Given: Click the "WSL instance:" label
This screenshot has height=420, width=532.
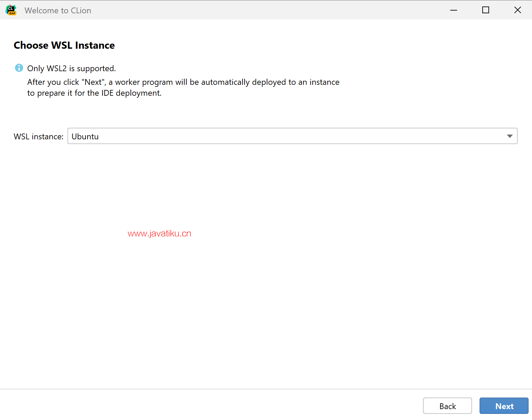Looking at the screenshot, I should pos(38,137).
